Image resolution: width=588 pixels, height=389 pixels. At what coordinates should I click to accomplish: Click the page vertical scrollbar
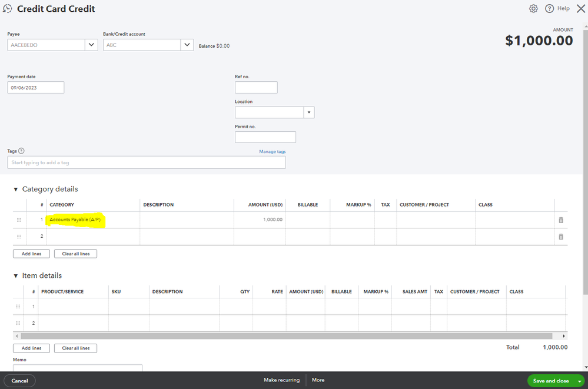point(586,161)
